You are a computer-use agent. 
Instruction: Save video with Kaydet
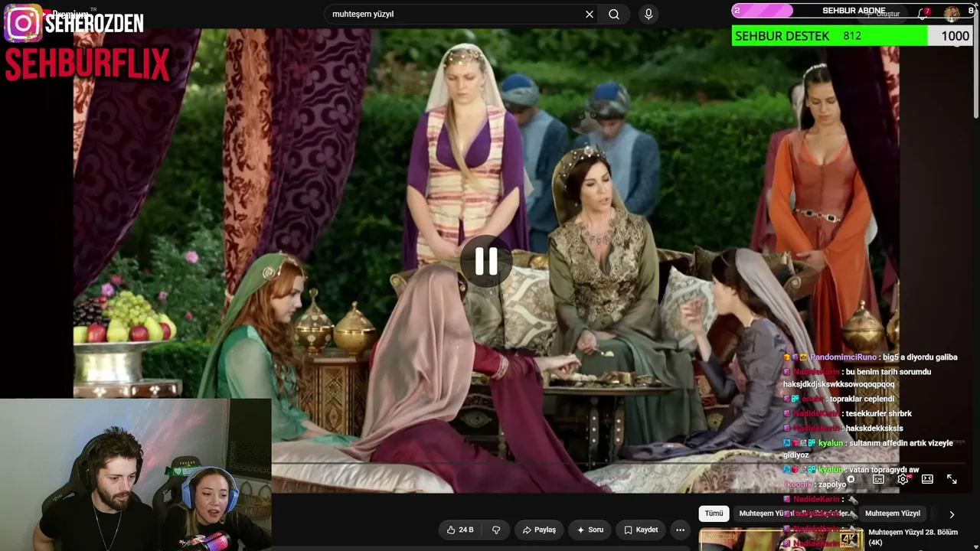coord(641,530)
